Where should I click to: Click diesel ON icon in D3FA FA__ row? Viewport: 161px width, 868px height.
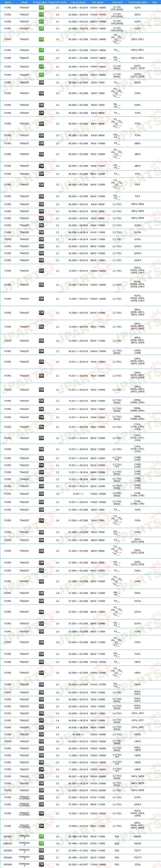click(x=41, y=83)
